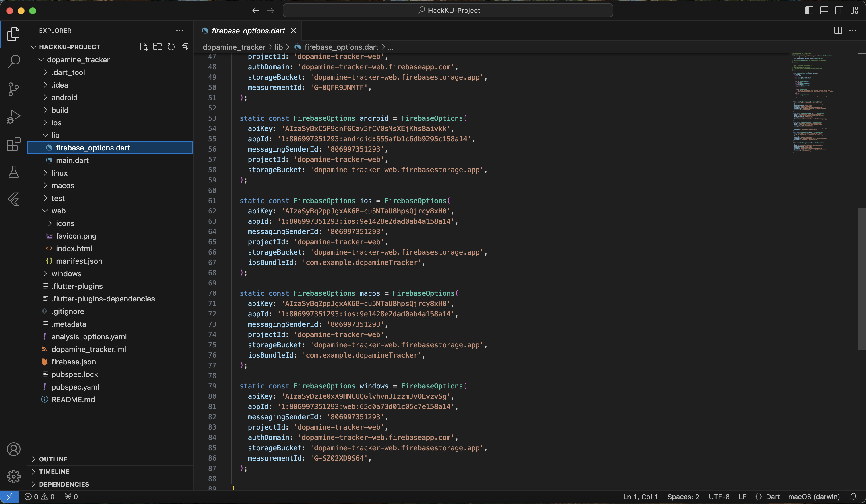Open the Extensions view

click(x=14, y=144)
